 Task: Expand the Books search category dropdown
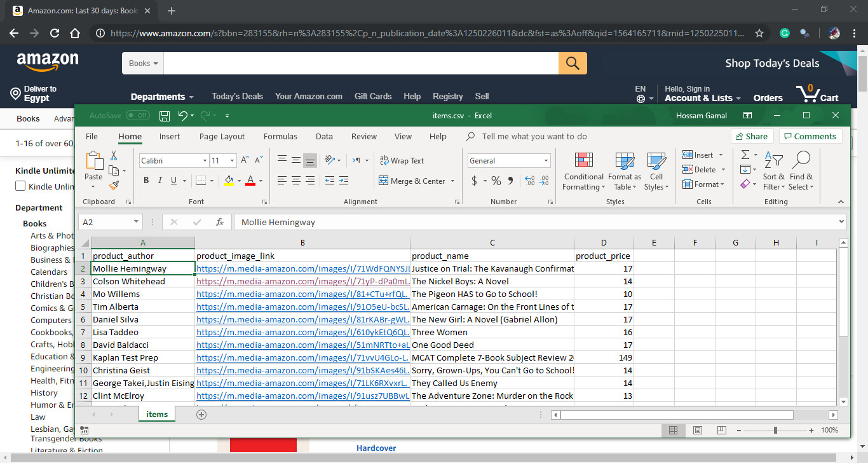click(142, 63)
